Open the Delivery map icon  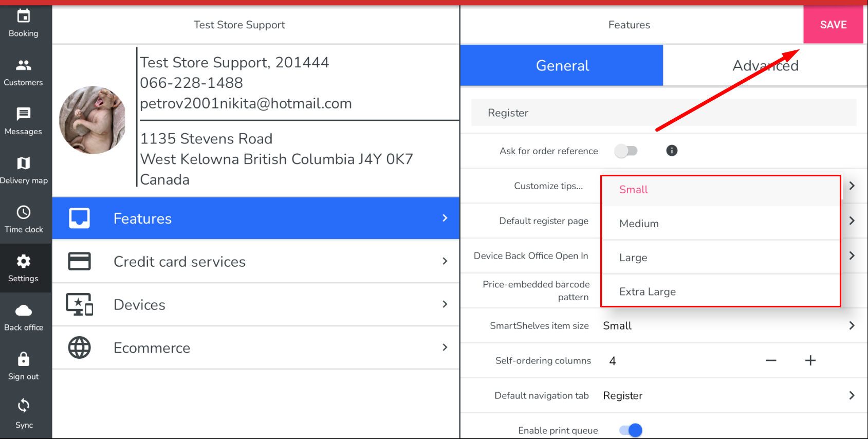tap(24, 163)
